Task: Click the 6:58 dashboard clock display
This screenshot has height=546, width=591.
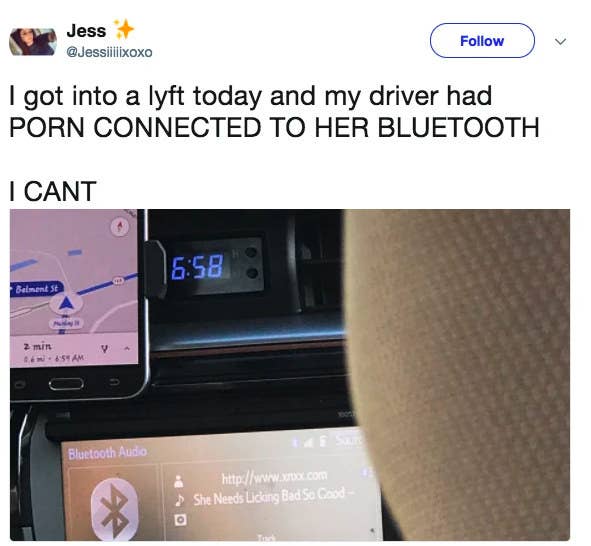Action: click(x=198, y=267)
